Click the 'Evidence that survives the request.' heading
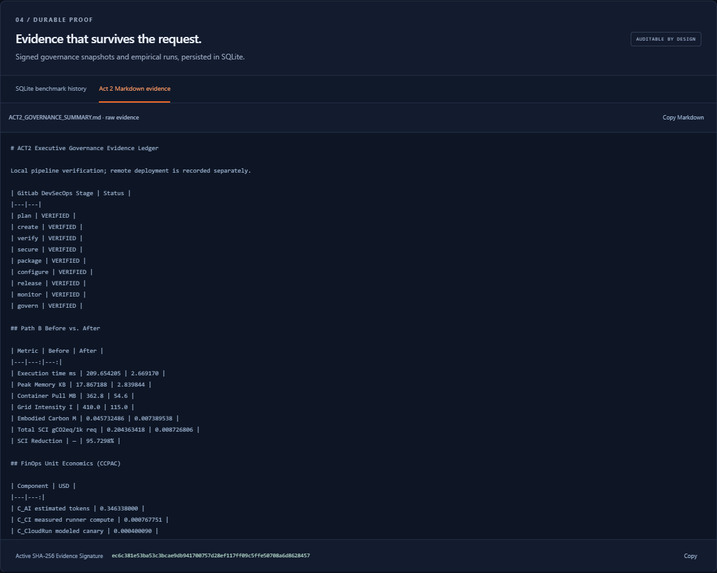 [x=108, y=39]
